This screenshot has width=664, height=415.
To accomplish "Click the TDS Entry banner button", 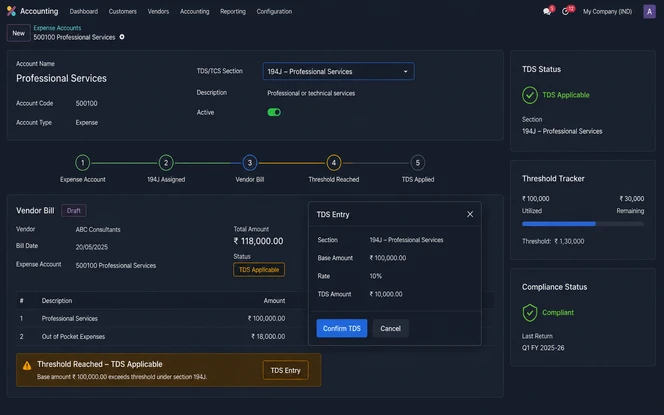I will (285, 370).
